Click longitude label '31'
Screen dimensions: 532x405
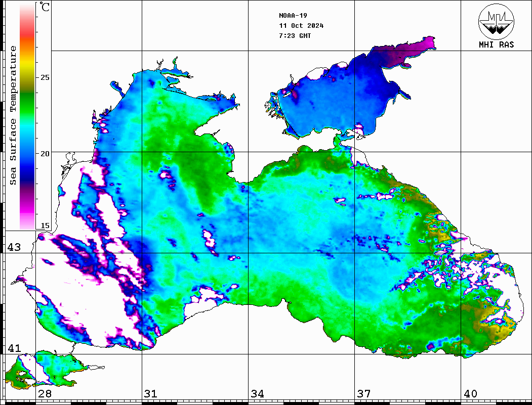[x=151, y=393]
